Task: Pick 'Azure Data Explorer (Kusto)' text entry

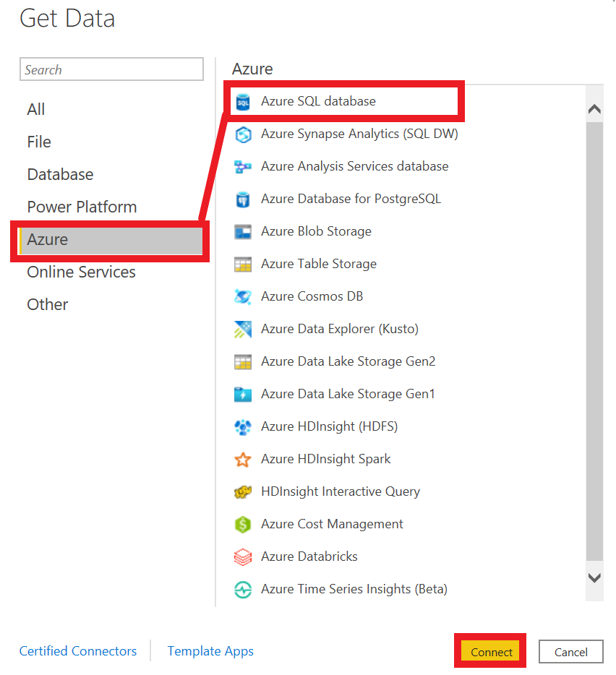Action: point(340,330)
